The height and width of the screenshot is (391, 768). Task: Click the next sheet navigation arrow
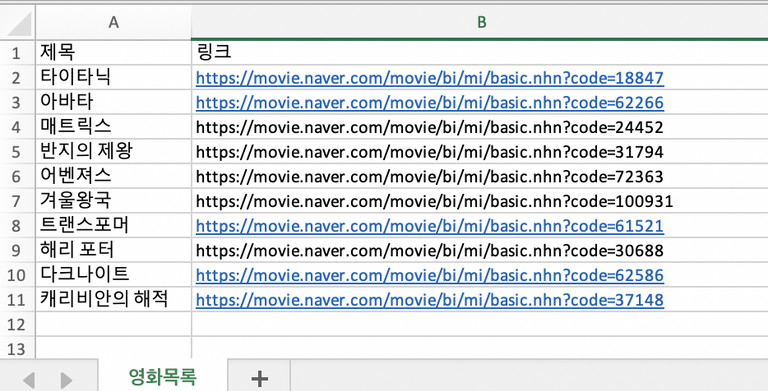click(66, 380)
